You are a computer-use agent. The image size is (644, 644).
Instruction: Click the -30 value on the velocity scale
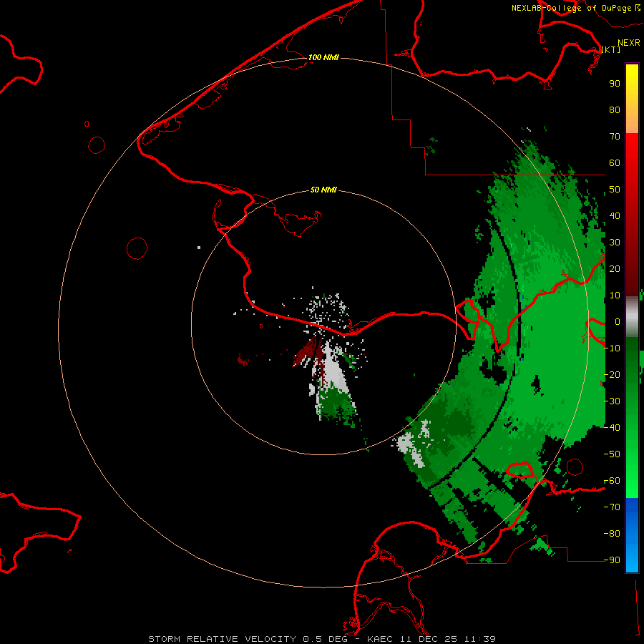[612, 401]
